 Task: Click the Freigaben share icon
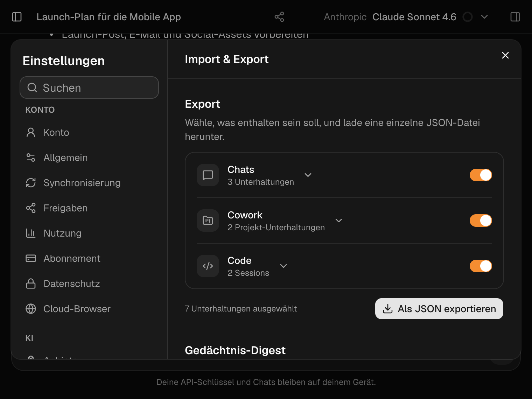[x=31, y=208]
